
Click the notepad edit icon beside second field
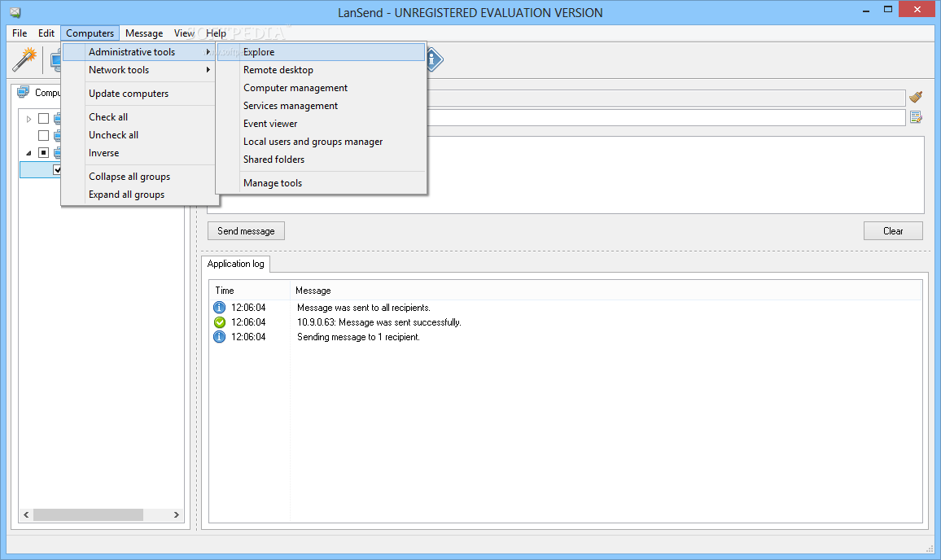pos(916,117)
